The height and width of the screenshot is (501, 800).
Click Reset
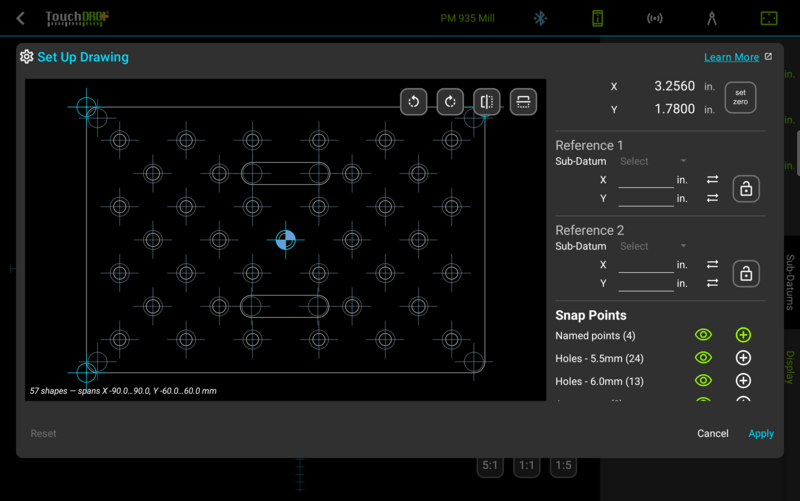[x=43, y=433]
